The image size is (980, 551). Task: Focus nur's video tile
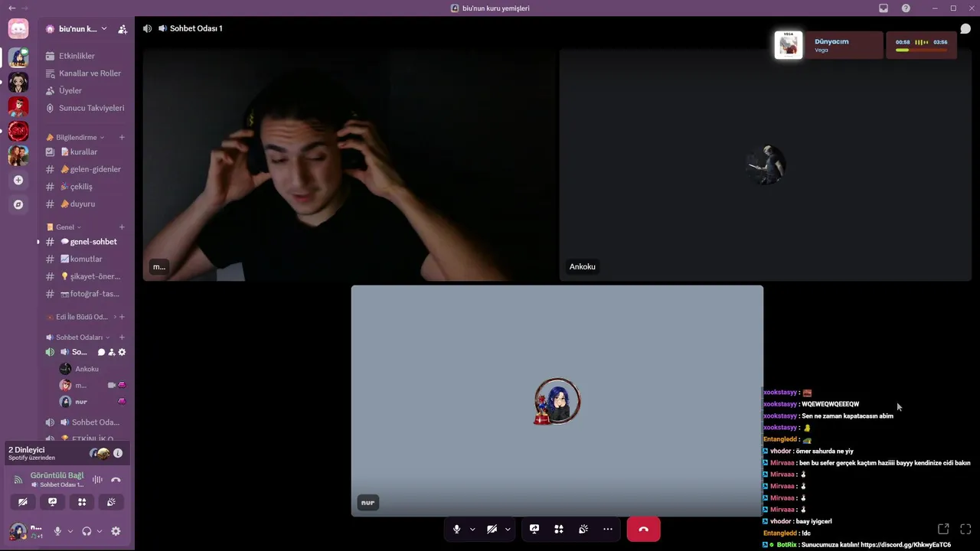[x=557, y=401]
